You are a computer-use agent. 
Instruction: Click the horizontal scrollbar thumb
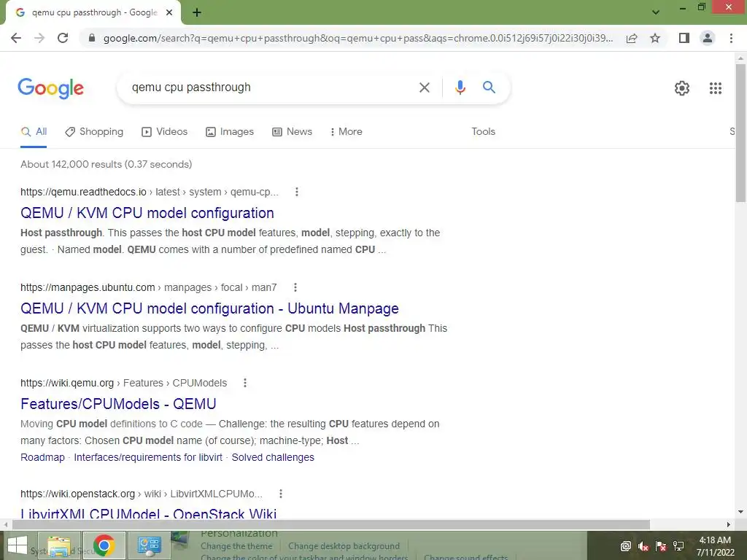(331, 524)
